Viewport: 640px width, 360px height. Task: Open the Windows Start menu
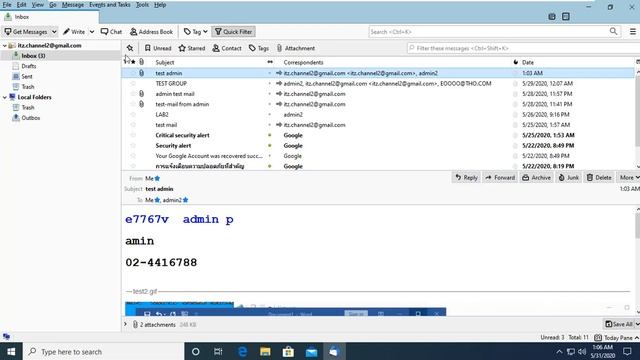pyautogui.click(x=11, y=351)
